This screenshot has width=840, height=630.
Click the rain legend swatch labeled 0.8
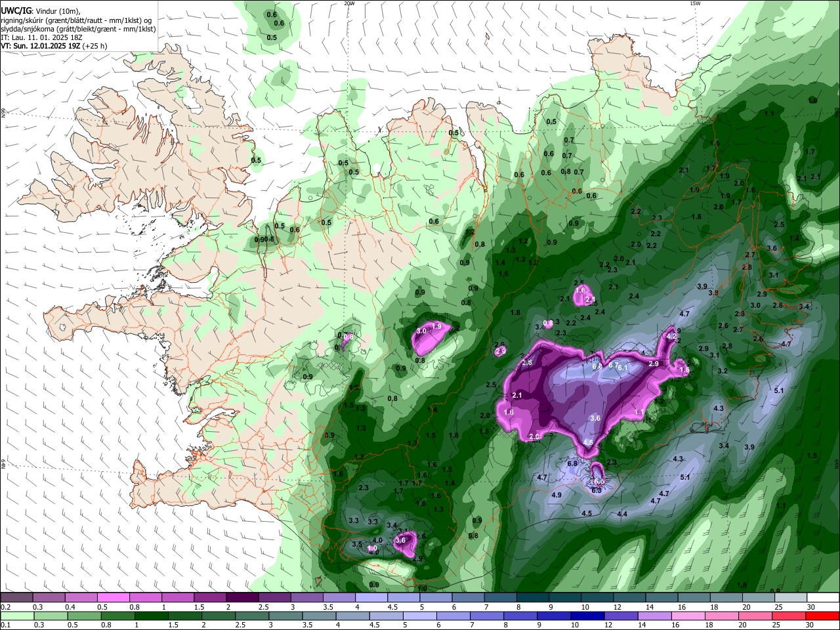tap(117, 616)
